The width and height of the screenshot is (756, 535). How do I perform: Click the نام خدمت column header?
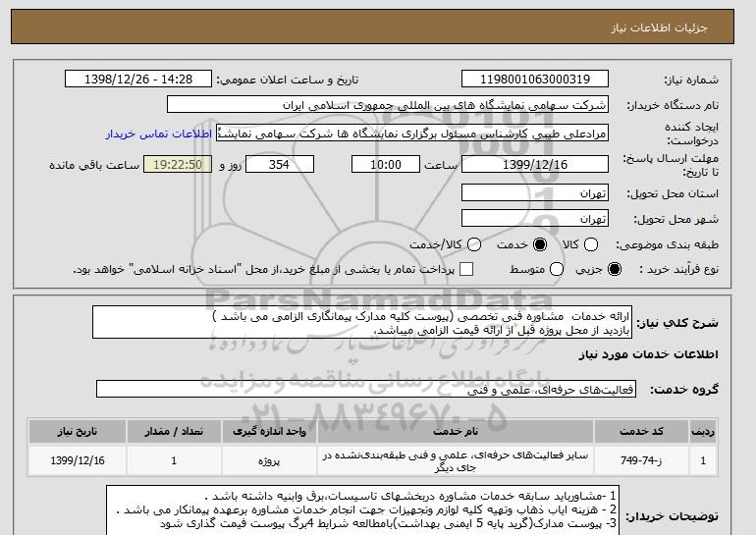click(x=456, y=431)
